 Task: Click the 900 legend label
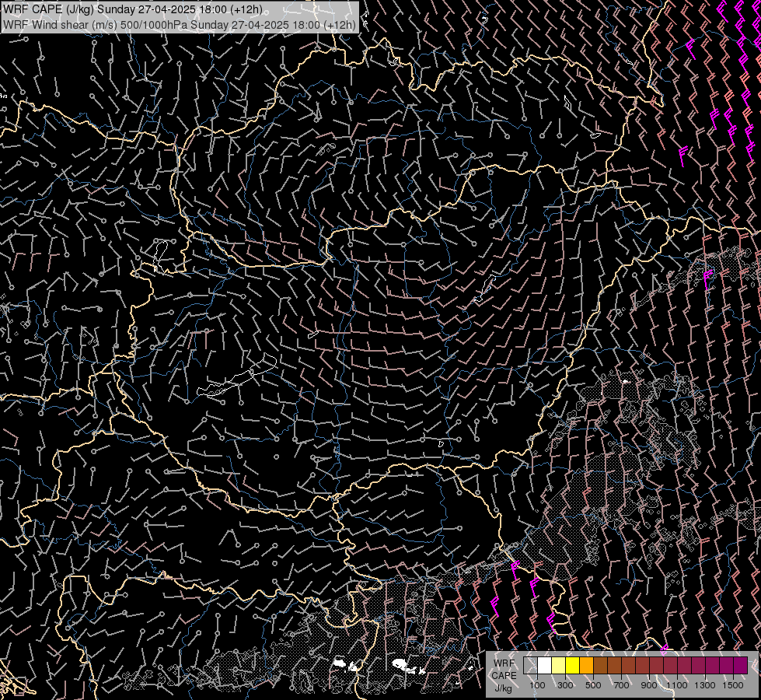649,685
